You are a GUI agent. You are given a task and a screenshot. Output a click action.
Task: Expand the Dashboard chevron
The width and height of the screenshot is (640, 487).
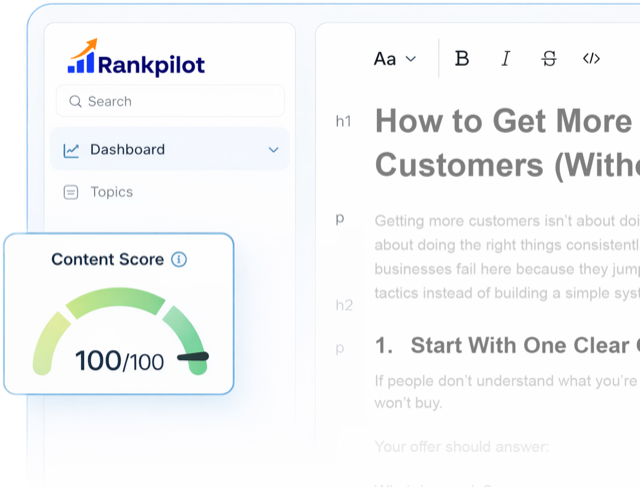coord(273,150)
